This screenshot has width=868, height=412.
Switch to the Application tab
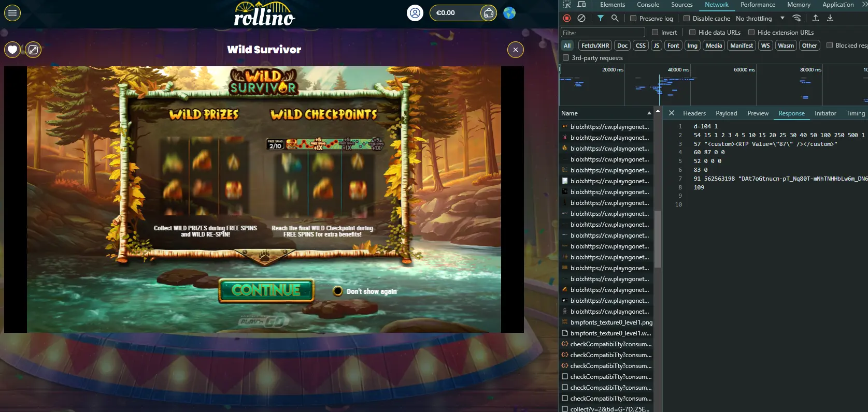838,5
